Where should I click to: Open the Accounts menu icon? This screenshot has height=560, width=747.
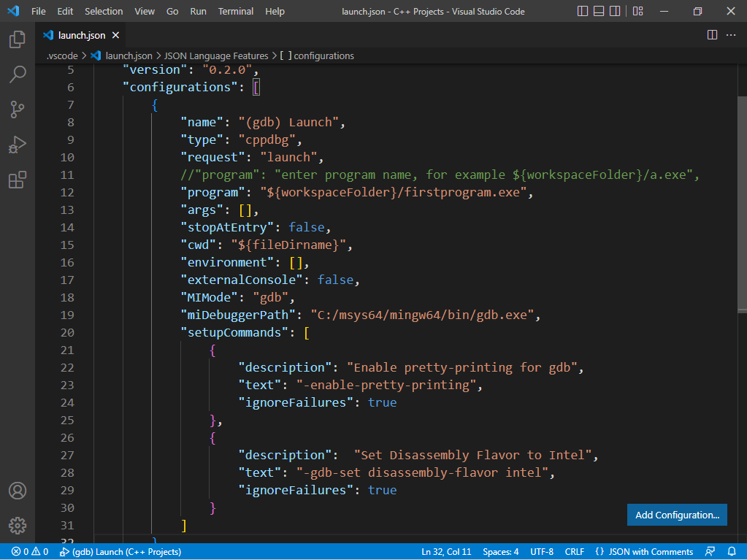[x=17, y=491]
